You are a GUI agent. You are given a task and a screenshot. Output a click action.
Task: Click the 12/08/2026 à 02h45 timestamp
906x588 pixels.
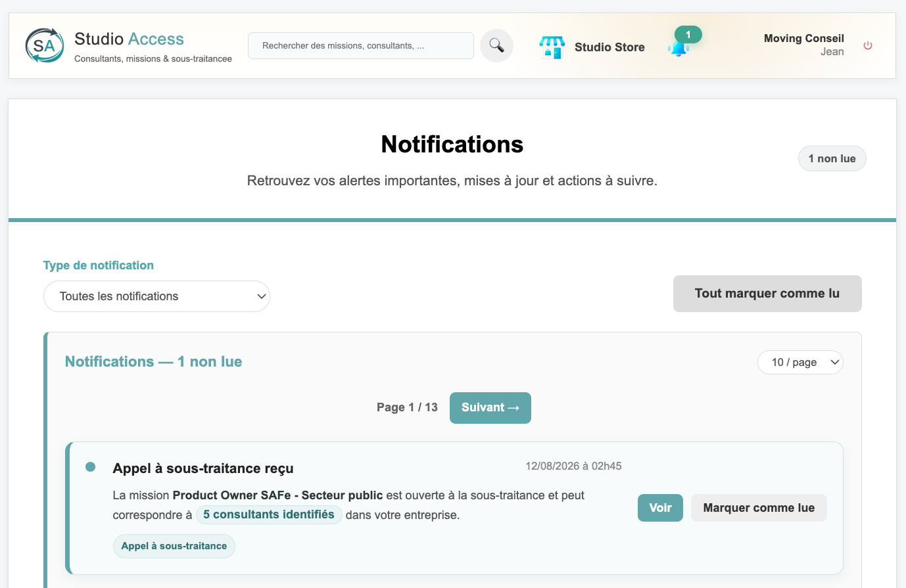click(x=573, y=466)
